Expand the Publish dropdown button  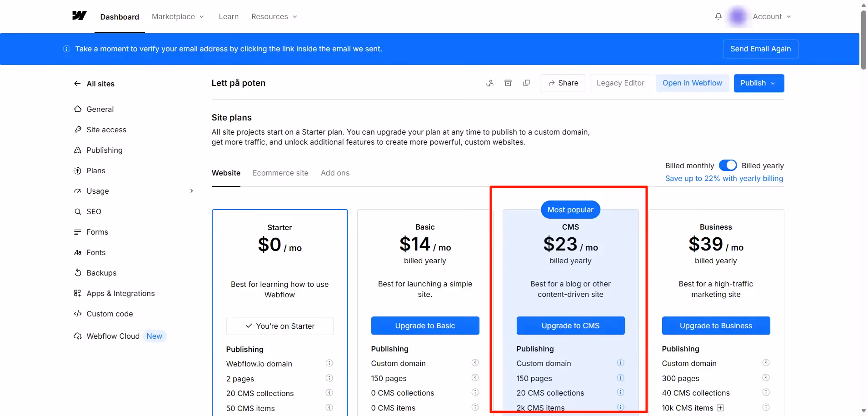tap(758, 83)
